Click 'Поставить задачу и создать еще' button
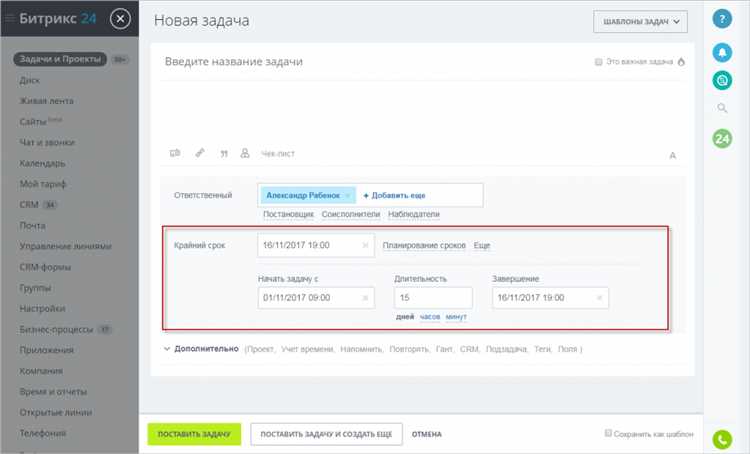Image resolution: width=750 pixels, height=454 pixels. (326, 434)
